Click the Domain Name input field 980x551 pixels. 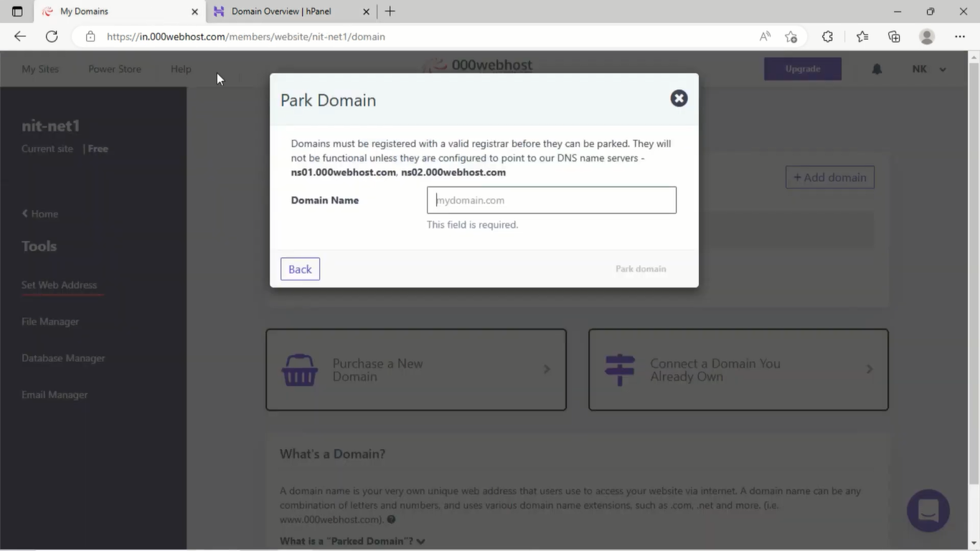(x=551, y=200)
